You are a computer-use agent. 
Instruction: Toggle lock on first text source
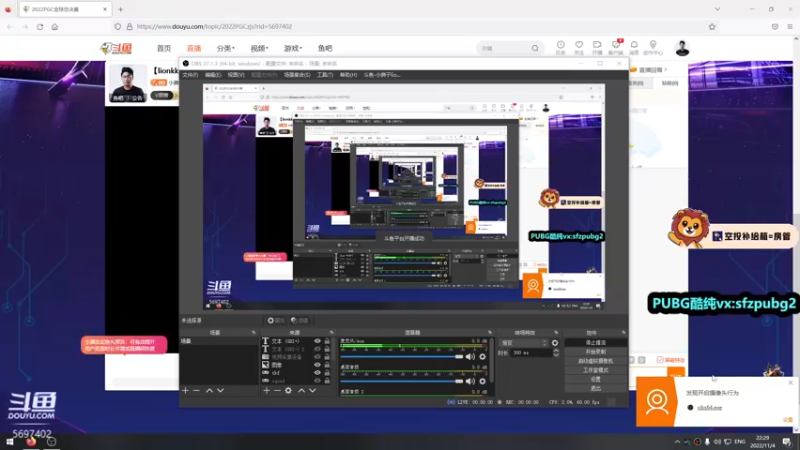point(327,341)
